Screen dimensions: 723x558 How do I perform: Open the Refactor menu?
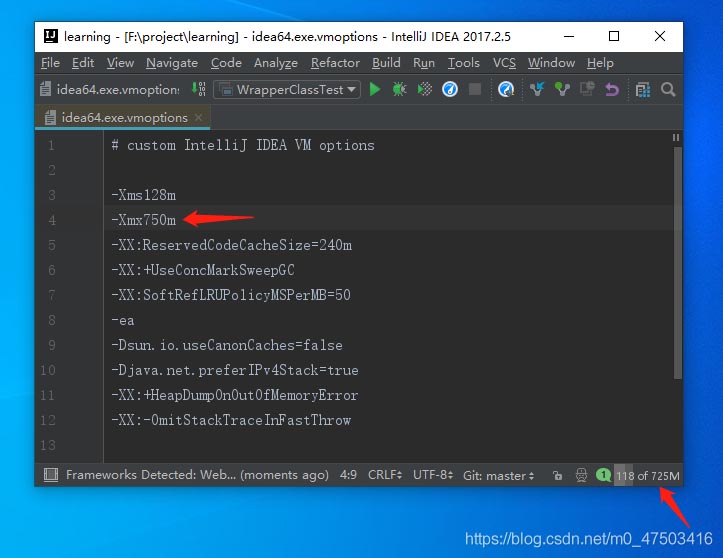point(335,63)
